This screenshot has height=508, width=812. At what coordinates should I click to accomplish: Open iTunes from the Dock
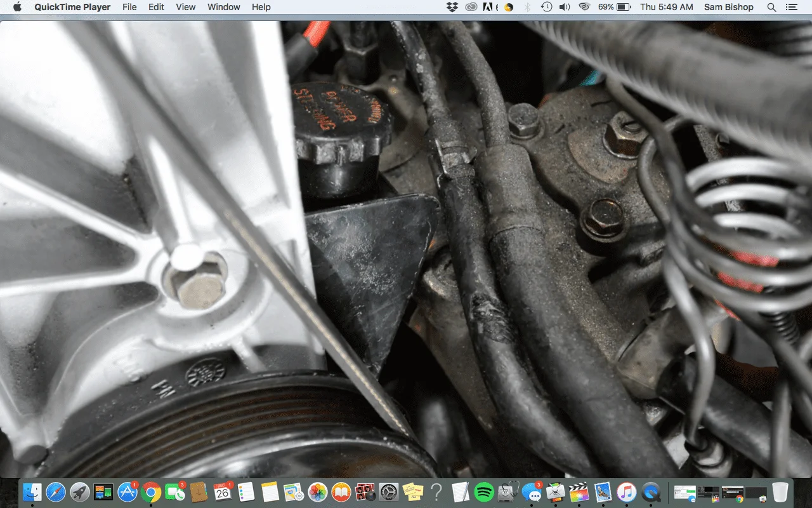point(626,491)
